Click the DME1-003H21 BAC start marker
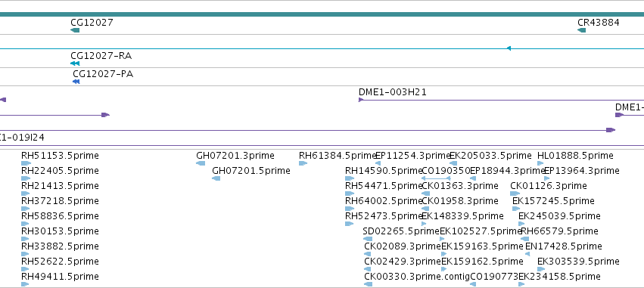Screen dimensions: 644x288 pos(361,100)
